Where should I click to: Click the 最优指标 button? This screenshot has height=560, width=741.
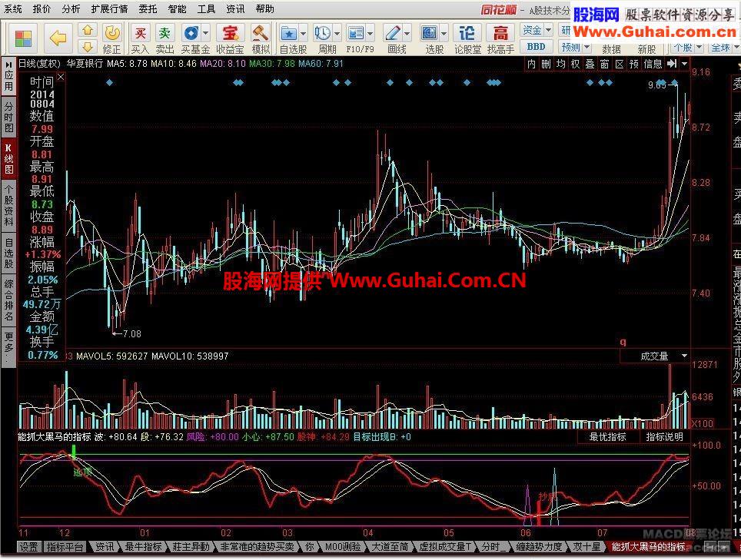tap(606, 436)
